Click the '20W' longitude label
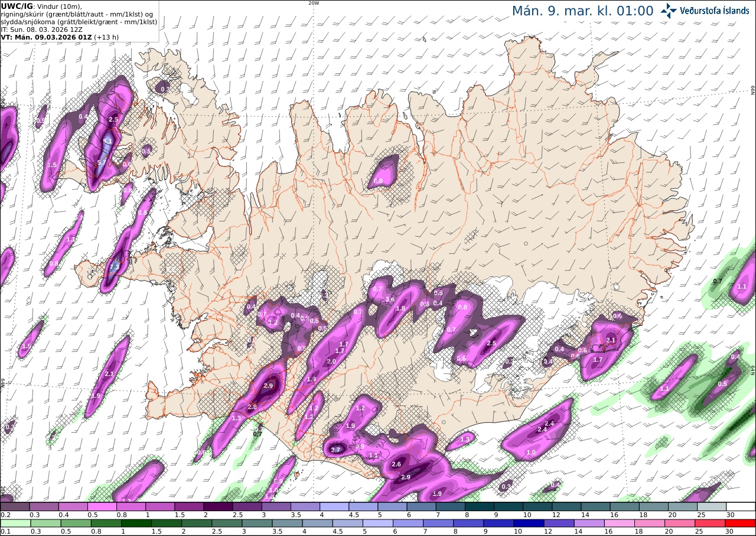The height and width of the screenshot is (536, 756). coord(314,3)
